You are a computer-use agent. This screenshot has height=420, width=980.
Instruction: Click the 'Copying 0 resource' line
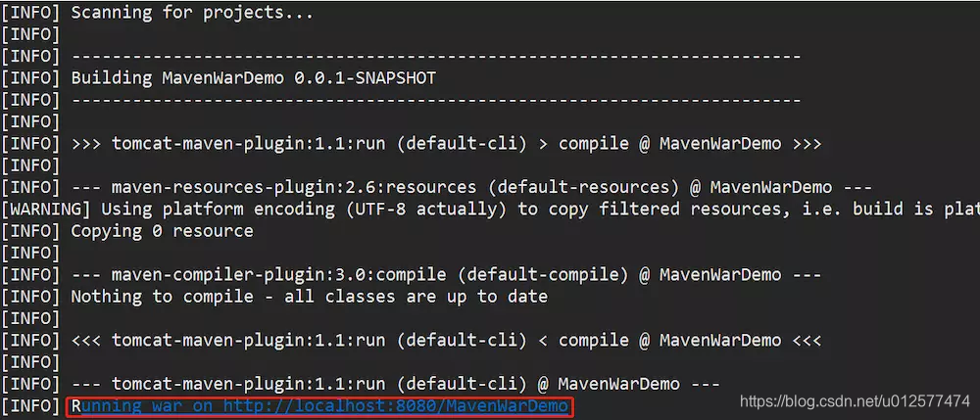pos(163,231)
